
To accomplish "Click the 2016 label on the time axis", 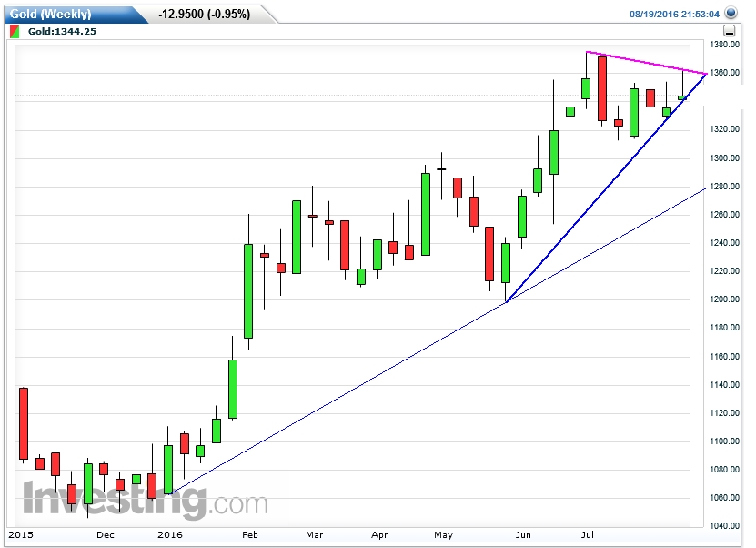I will pos(168,536).
